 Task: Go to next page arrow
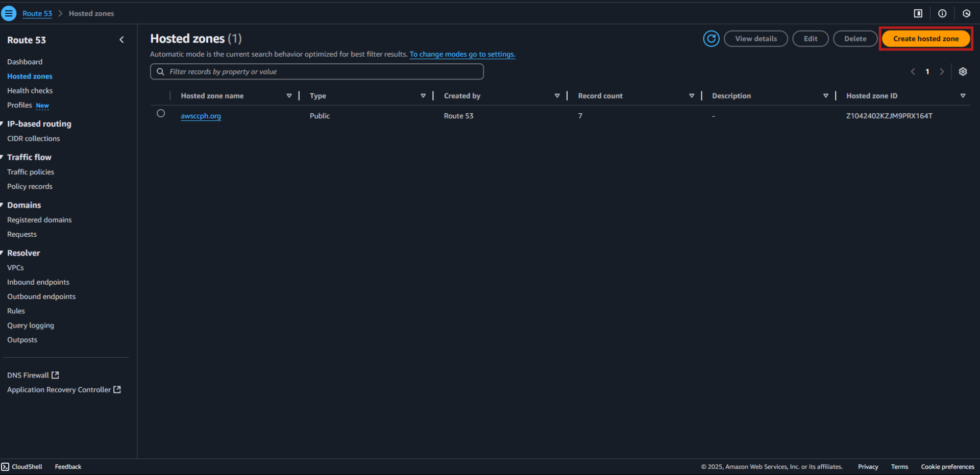coord(942,71)
